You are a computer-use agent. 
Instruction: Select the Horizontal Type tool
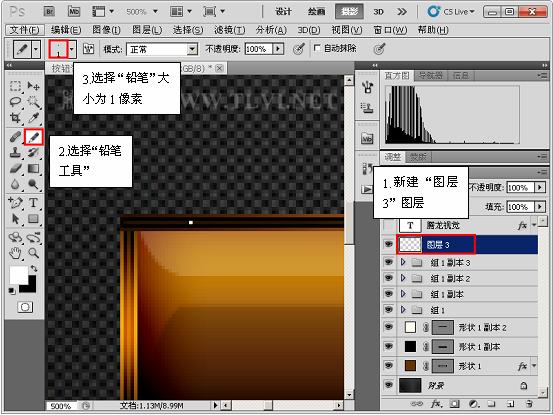[x=34, y=203]
